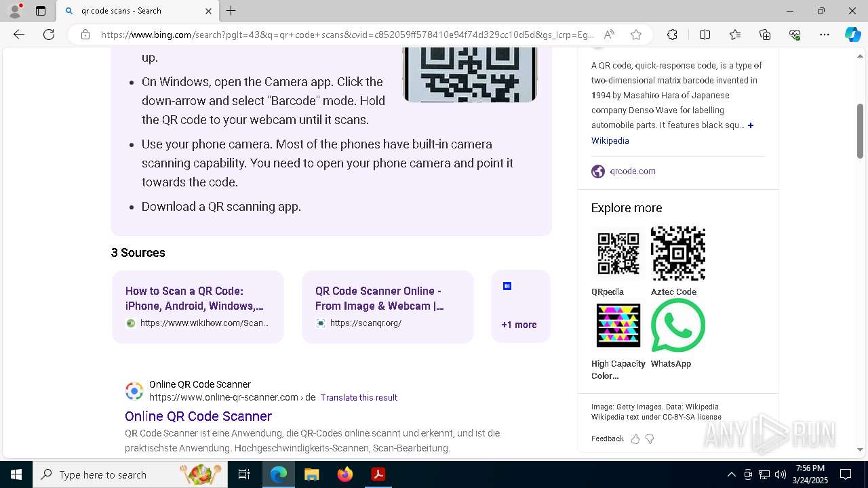868x488 pixels.
Task: Click the address bar URL
Action: tap(347, 35)
